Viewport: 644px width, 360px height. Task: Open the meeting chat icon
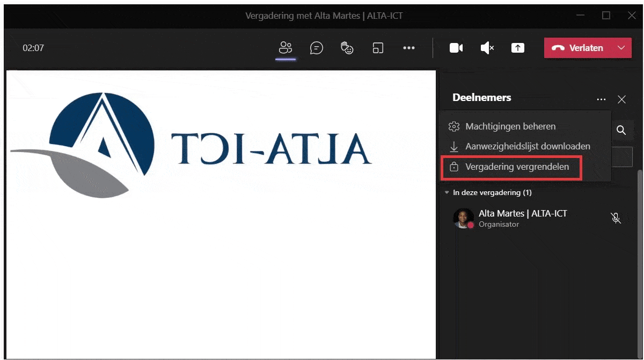tap(317, 48)
